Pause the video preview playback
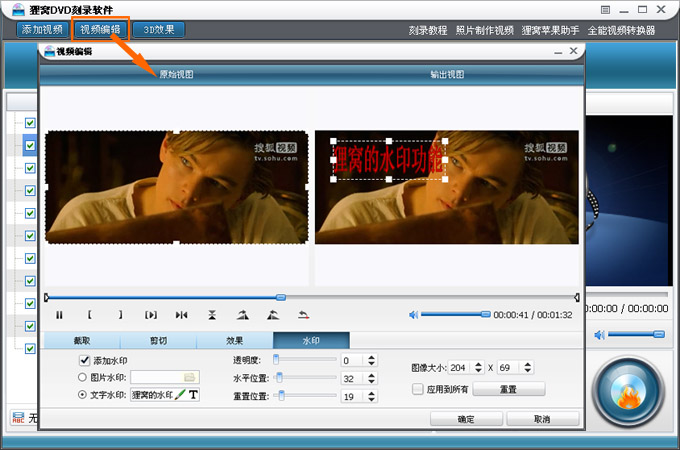 (59, 315)
